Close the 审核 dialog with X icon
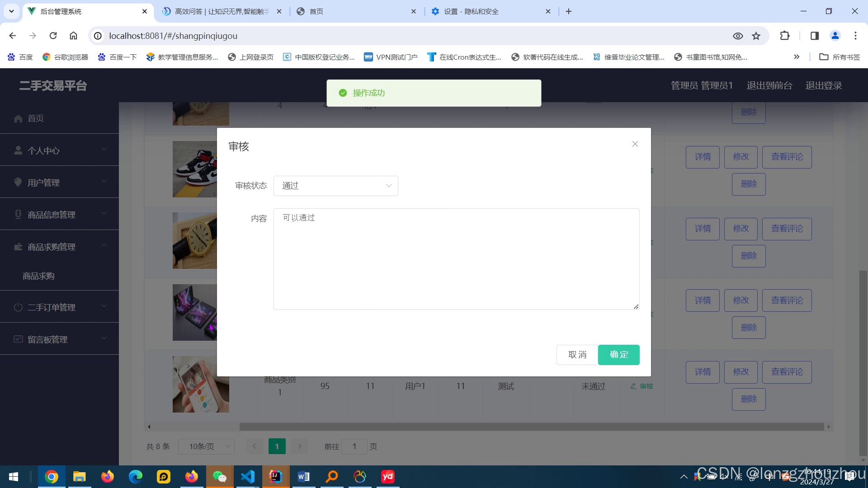The image size is (868, 488). click(635, 144)
